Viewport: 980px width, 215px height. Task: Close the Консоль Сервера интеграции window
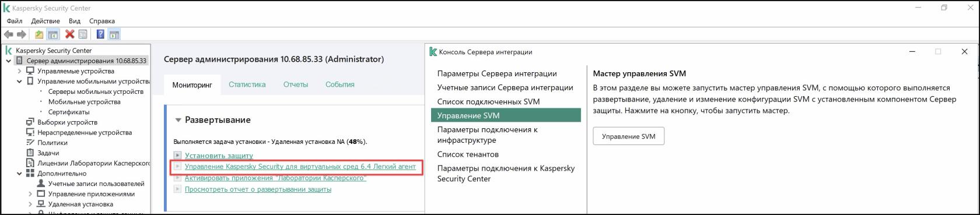[x=964, y=51]
